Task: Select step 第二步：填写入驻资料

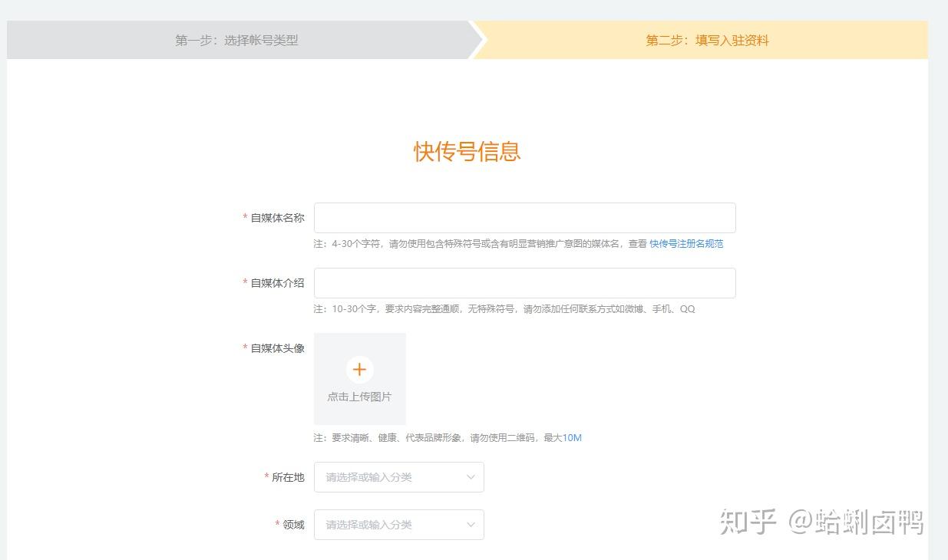Action: [x=707, y=41]
